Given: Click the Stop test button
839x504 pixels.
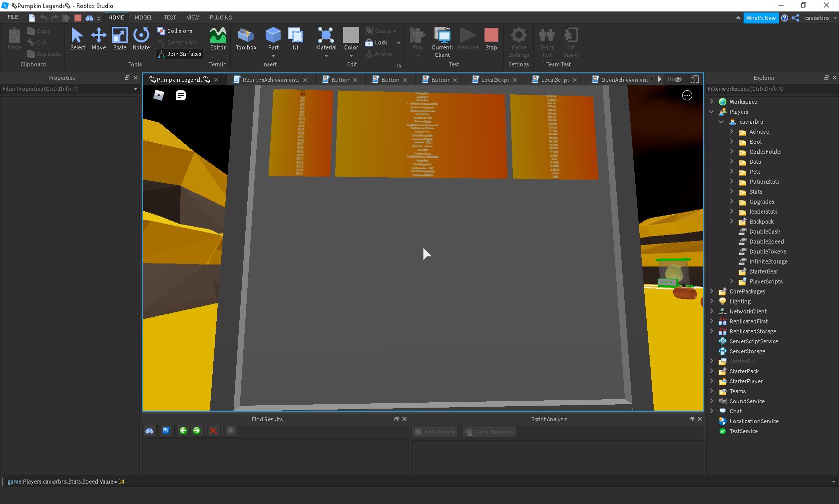Looking at the screenshot, I should click(x=491, y=39).
